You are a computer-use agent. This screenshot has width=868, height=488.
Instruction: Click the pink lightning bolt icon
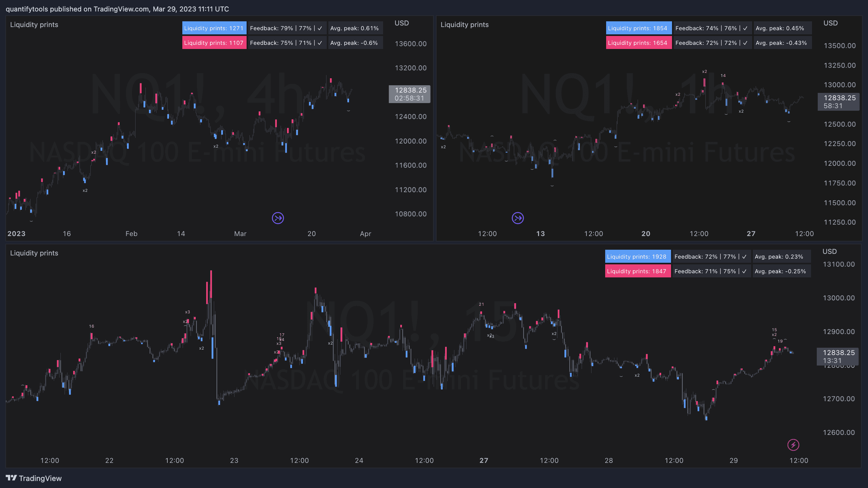(793, 445)
